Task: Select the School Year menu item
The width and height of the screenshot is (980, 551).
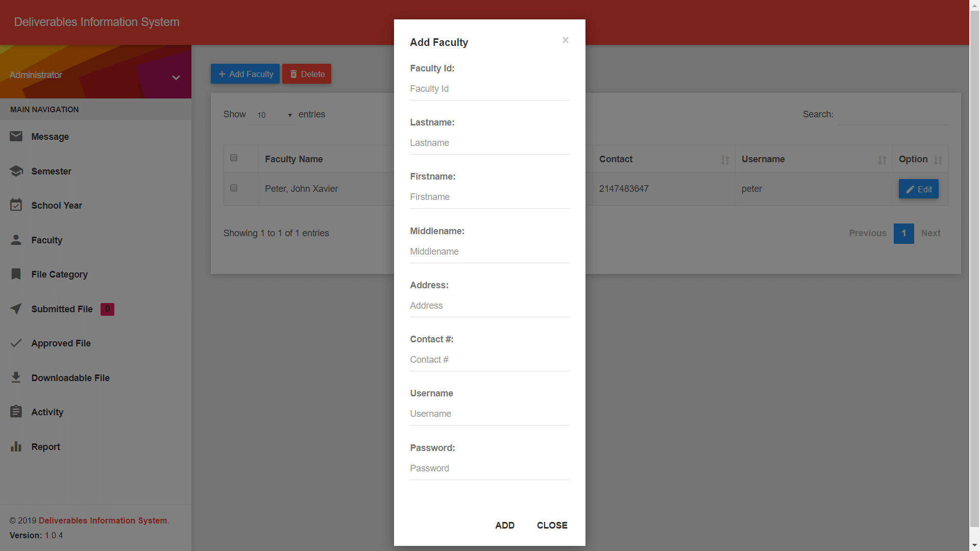Action: tap(57, 205)
